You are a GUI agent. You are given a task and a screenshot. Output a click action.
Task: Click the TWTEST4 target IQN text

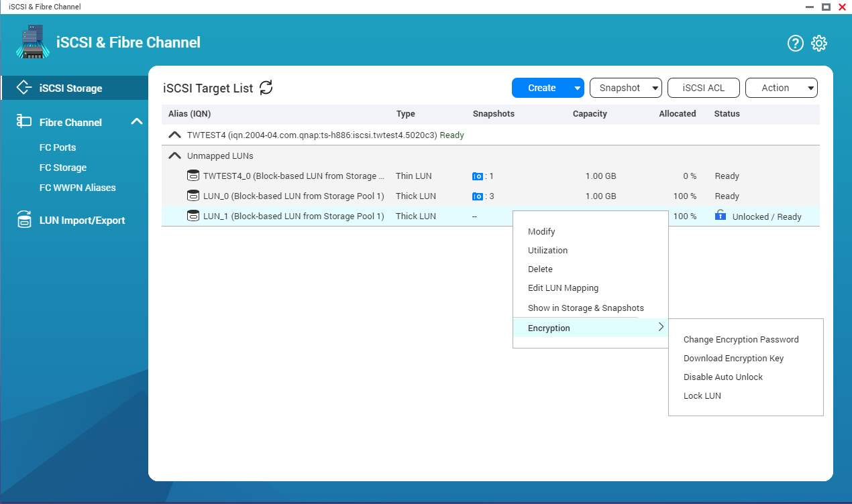coord(312,135)
